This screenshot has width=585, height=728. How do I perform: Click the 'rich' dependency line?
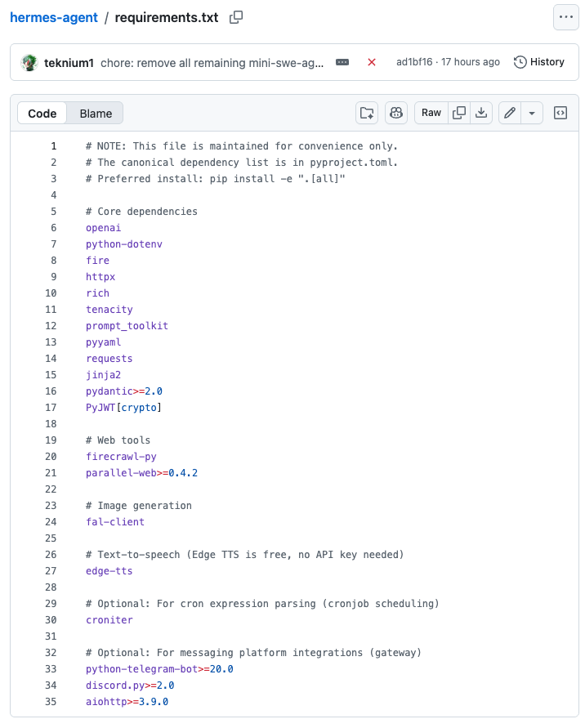pyautogui.click(x=97, y=293)
